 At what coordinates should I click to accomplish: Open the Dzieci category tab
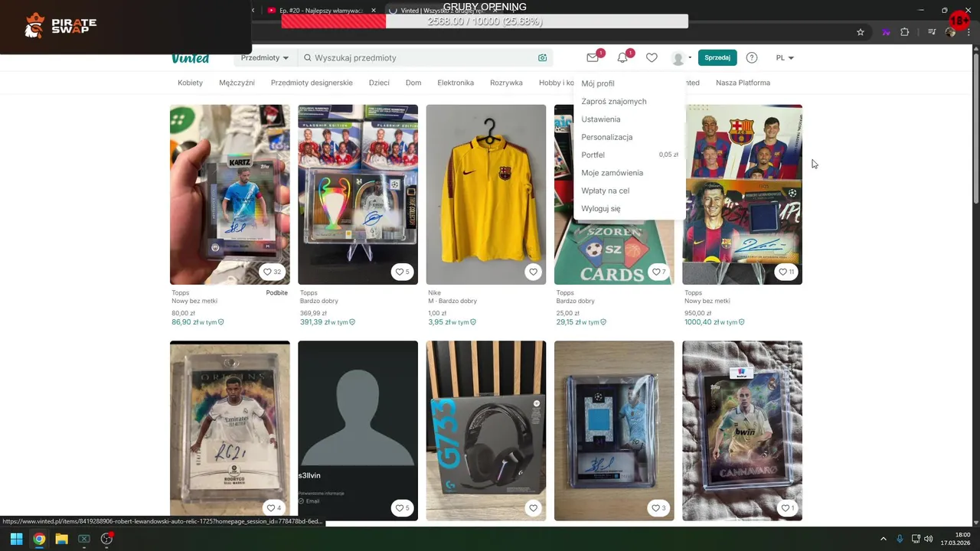[x=379, y=83]
